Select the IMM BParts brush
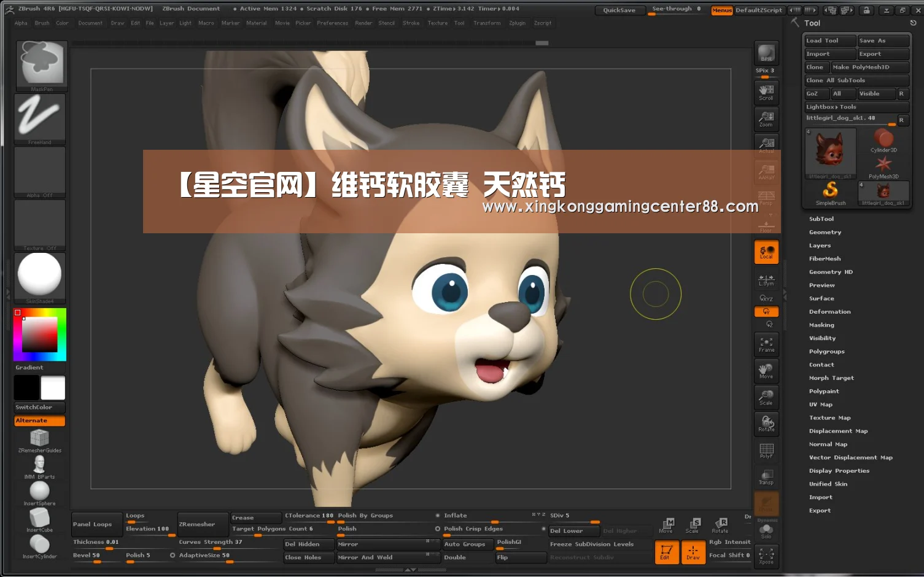Image resolution: width=924 pixels, height=577 pixels. pyautogui.click(x=39, y=468)
